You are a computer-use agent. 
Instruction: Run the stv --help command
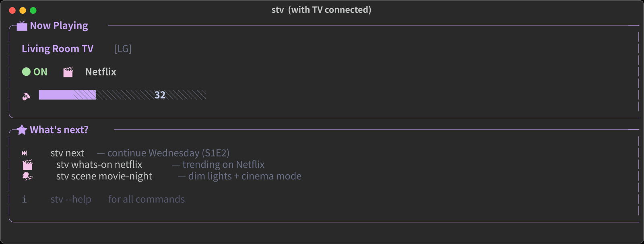pos(70,199)
